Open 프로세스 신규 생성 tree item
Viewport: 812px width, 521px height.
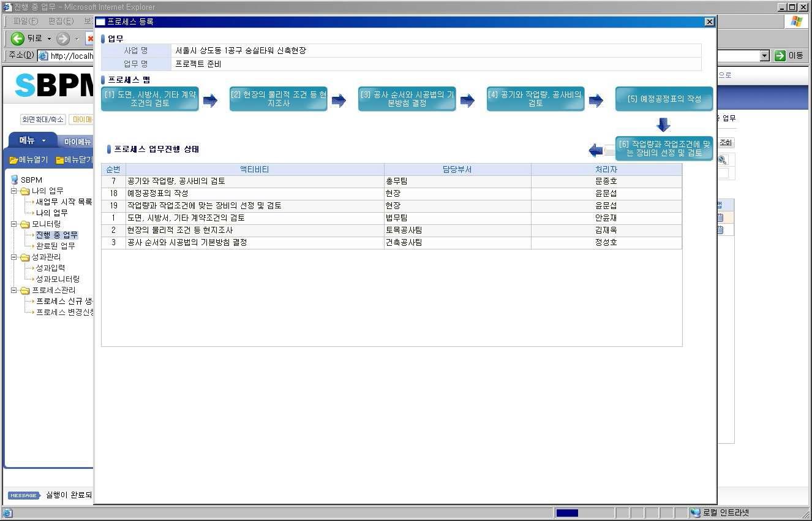click(64, 301)
